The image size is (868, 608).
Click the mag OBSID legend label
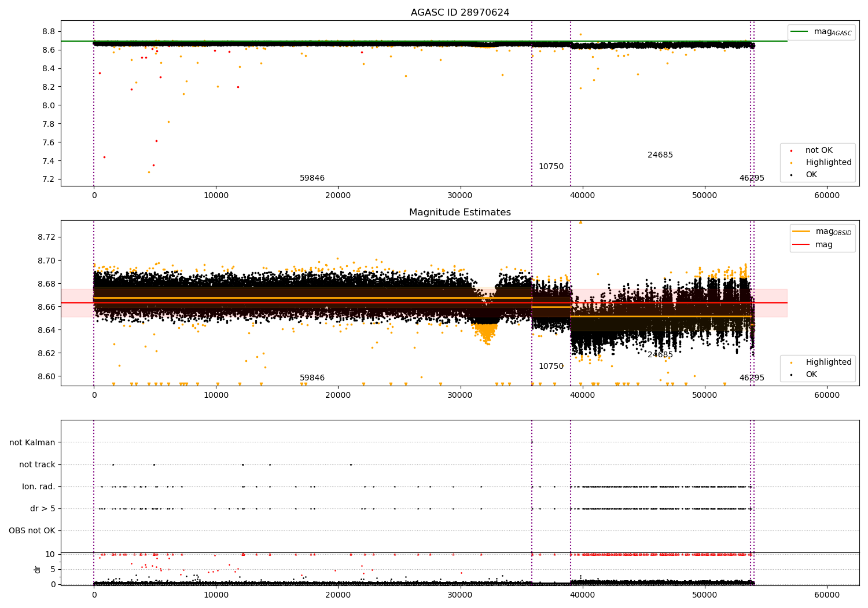click(834, 232)
